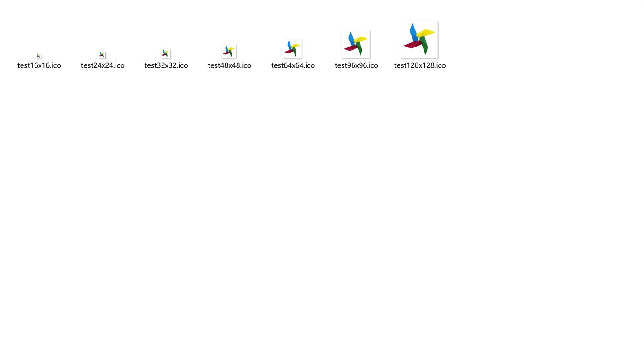Select the test32x32.ico pinwheel icon
This screenshot has height=341, width=644.
pos(166,53)
